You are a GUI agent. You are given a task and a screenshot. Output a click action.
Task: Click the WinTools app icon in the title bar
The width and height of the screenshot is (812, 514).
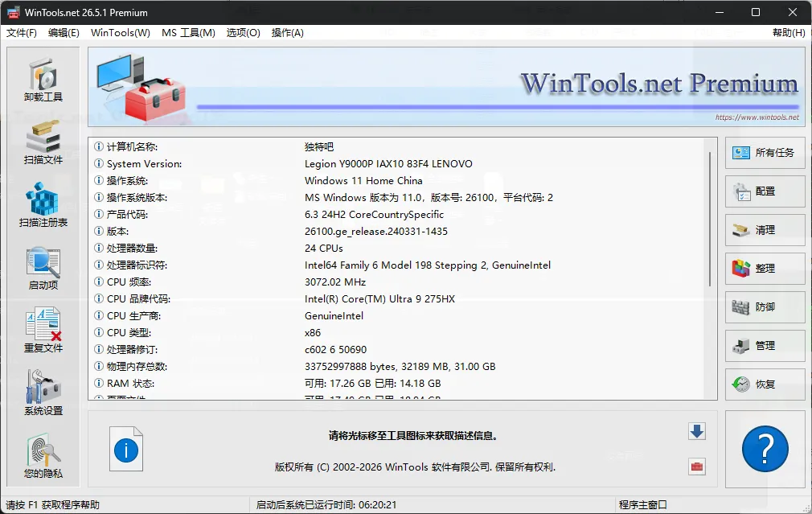tap(13, 12)
